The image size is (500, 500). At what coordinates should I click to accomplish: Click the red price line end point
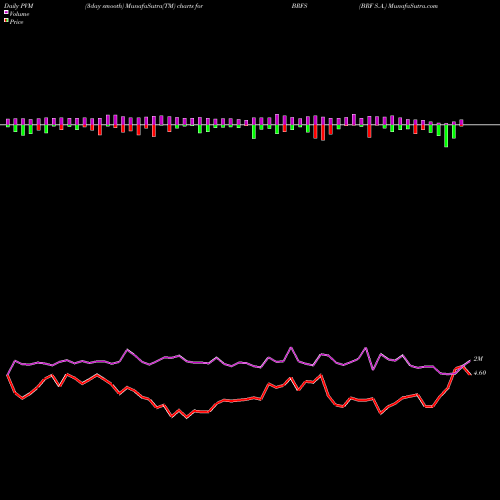click(x=470, y=374)
